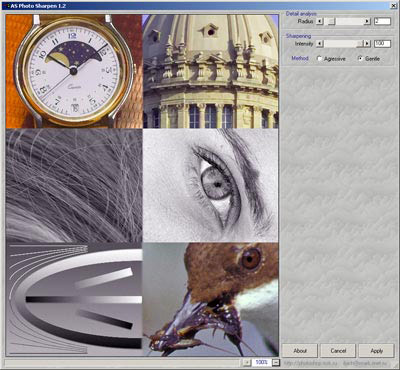Click the Radius slider right arrow
400x370 pixels.
[x=367, y=21]
